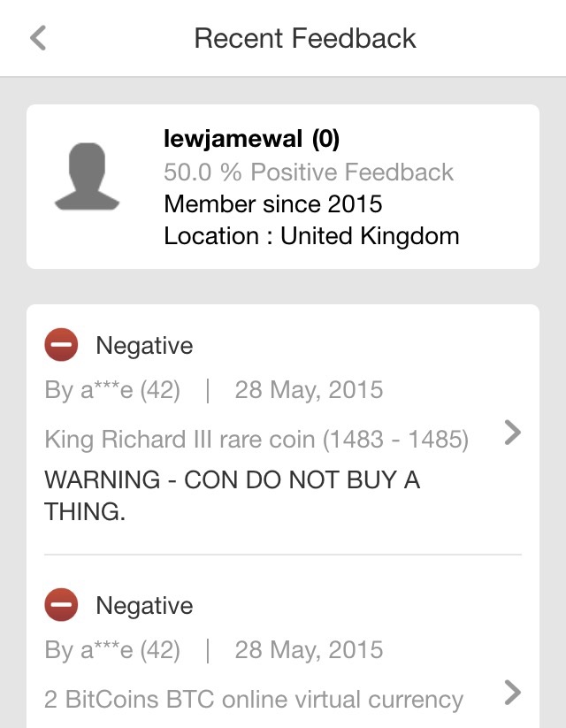Click reviewer a***e (42) on BitCoins feedback

[112, 650]
